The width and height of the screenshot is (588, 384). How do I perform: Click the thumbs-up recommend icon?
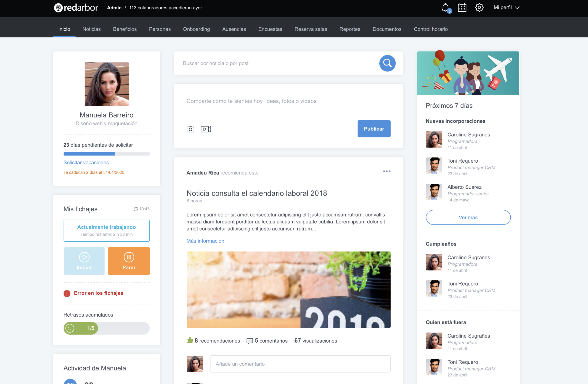[x=189, y=340]
